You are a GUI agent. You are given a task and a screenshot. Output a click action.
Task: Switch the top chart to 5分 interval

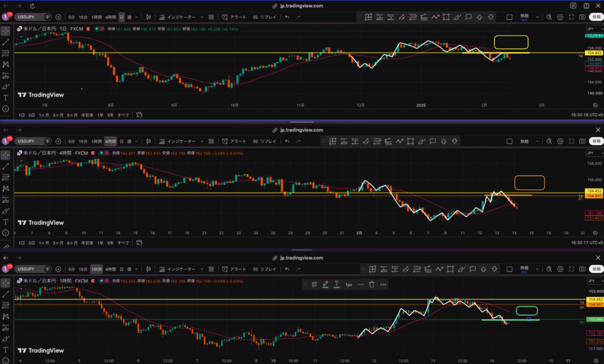pos(71,17)
